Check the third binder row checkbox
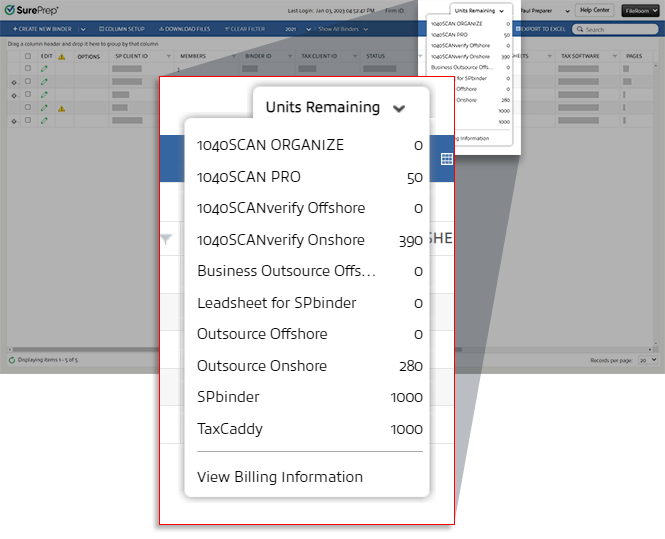 pyautogui.click(x=28, y=94)
